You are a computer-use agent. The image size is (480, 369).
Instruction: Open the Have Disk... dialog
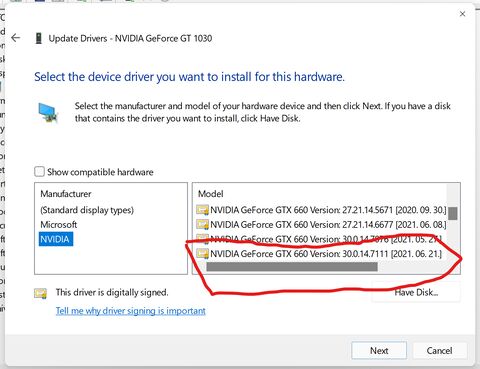[x=416, y=292]
